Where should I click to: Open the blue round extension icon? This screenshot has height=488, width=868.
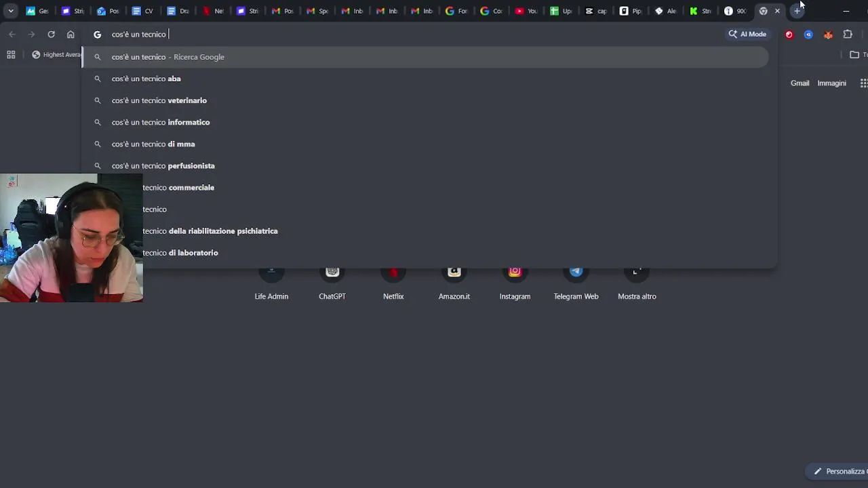(x=808, y=34)
